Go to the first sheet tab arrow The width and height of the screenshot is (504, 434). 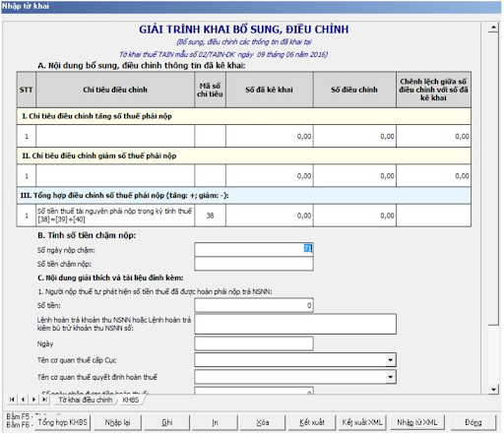point(12,400)
